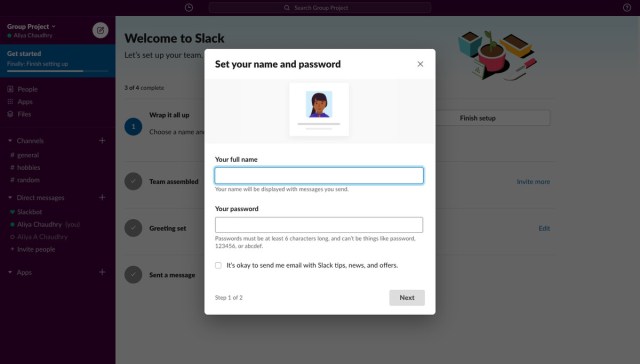
Task: Open the history clock icon
Action: pyautogui.click(x=189, y=7)
